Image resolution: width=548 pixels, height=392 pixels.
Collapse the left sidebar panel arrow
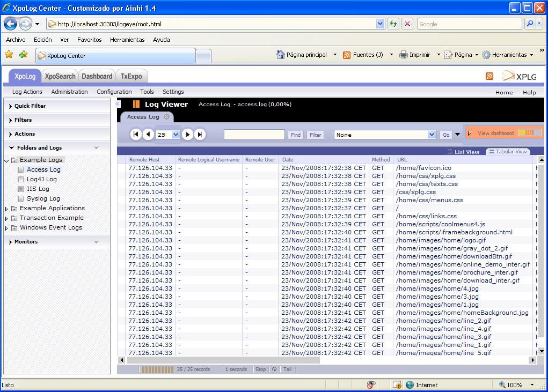[x=118, y=103]
